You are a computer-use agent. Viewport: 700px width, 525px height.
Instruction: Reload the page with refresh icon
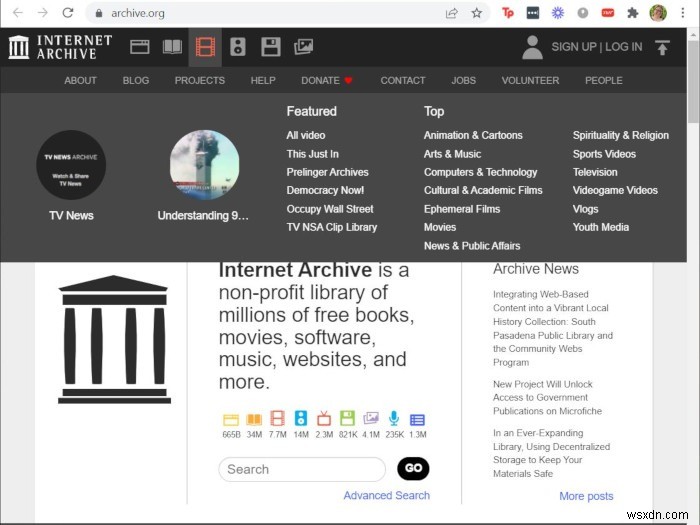pos(68,13)
